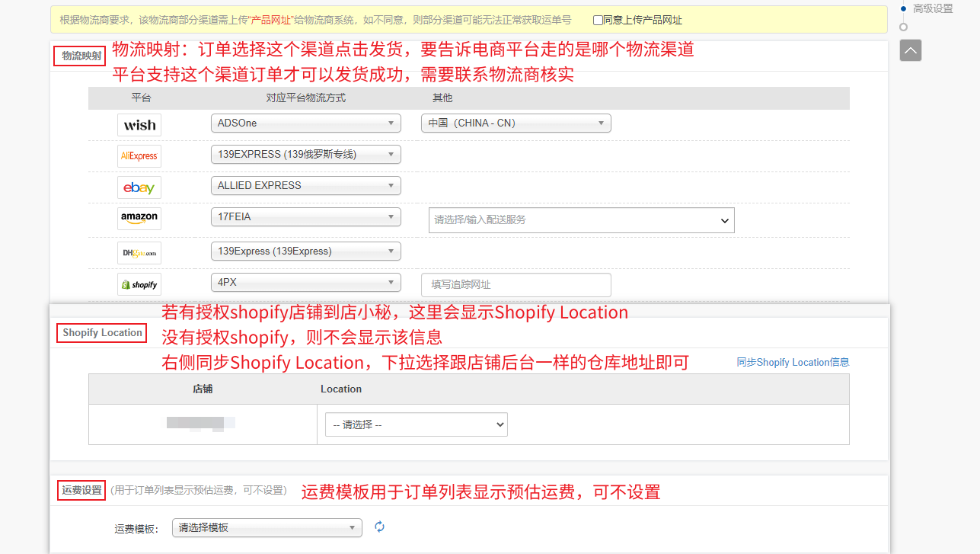Refresh the shipping fee template list
The image size is (980, 554).
click(379, 527)
